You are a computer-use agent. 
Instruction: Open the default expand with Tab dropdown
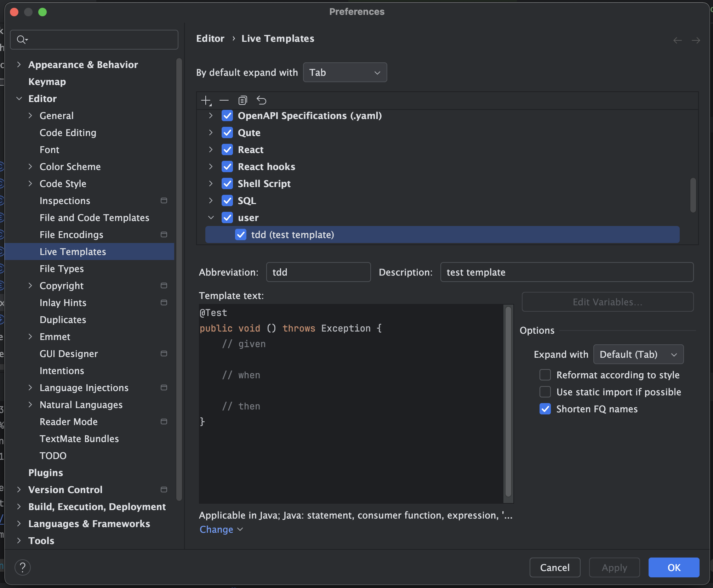(345, 73)
